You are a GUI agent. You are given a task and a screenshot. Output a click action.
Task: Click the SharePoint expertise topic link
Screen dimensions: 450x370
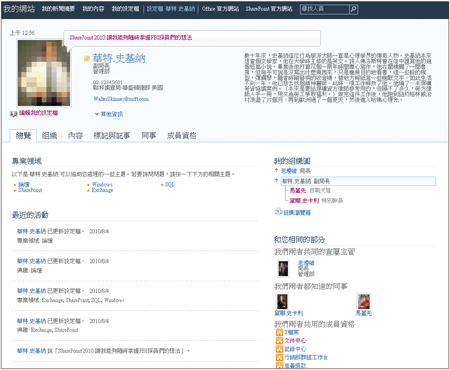coord(30,190)
